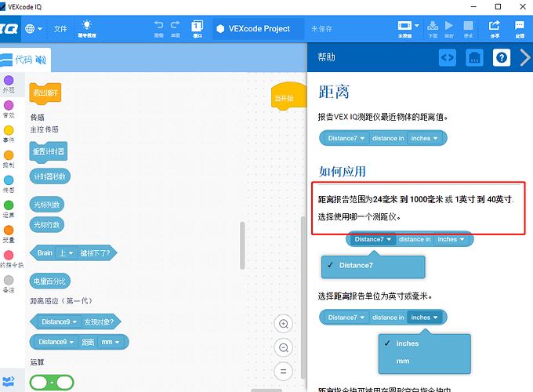This screenshot has height=392, width=533.
Task: Open the language globe menu
Action: pyautogui.click(x=33, y=29)
